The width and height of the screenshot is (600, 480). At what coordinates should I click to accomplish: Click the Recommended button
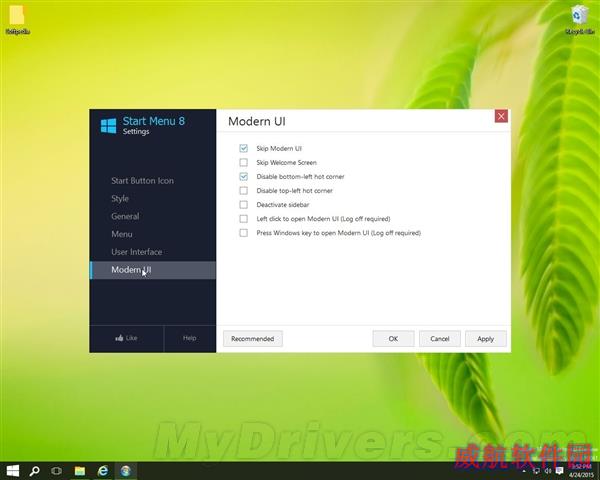click(x=253, y=339)
